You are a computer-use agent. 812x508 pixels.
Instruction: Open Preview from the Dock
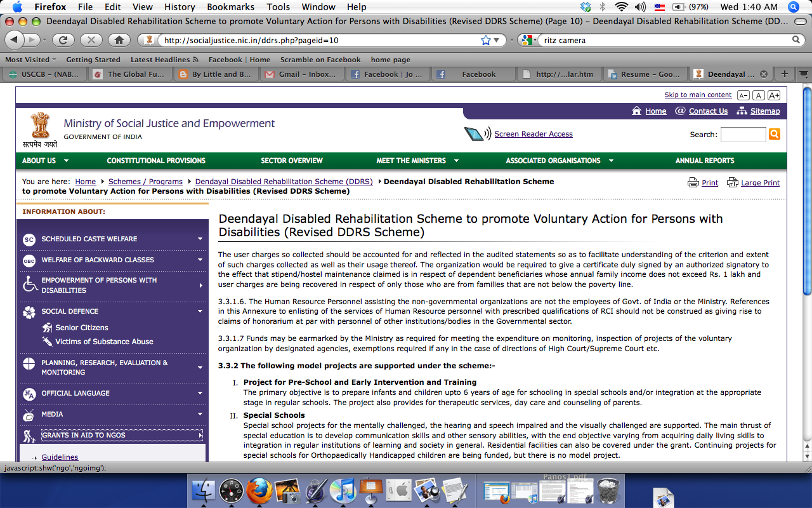click(x=426, y=491)
